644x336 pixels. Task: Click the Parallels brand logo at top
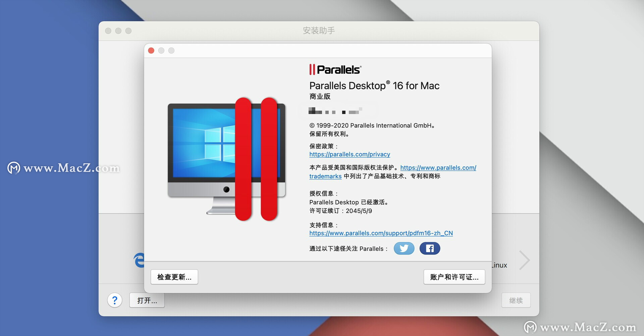pos(335,69)
